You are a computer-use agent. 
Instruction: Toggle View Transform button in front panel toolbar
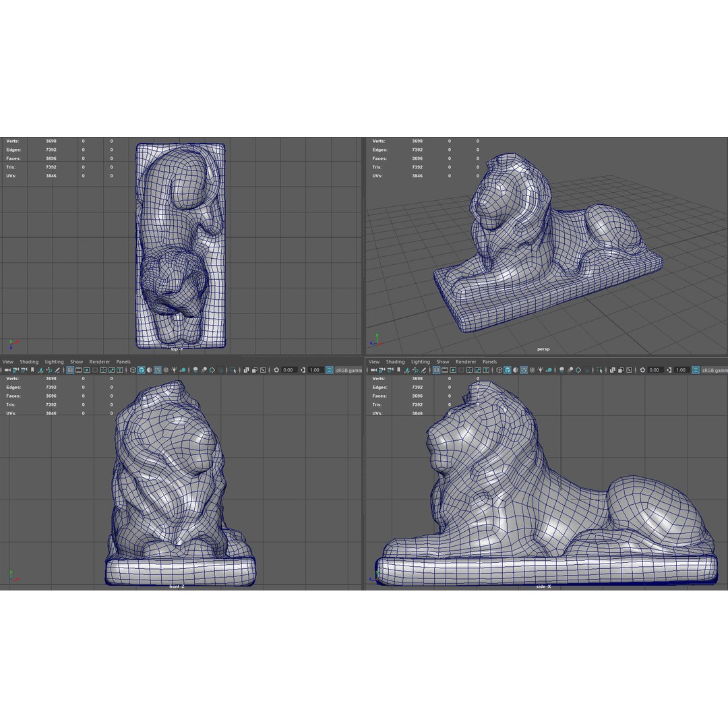330,370
